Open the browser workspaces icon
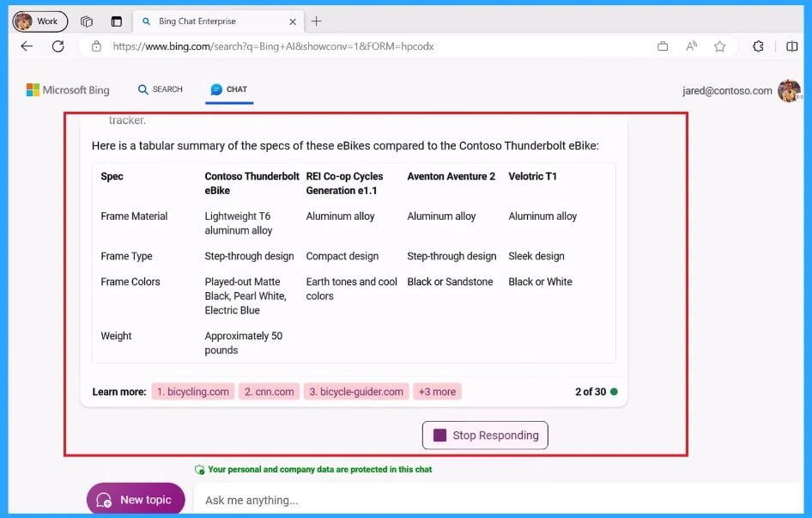812x518 pixels. [87, 21]
